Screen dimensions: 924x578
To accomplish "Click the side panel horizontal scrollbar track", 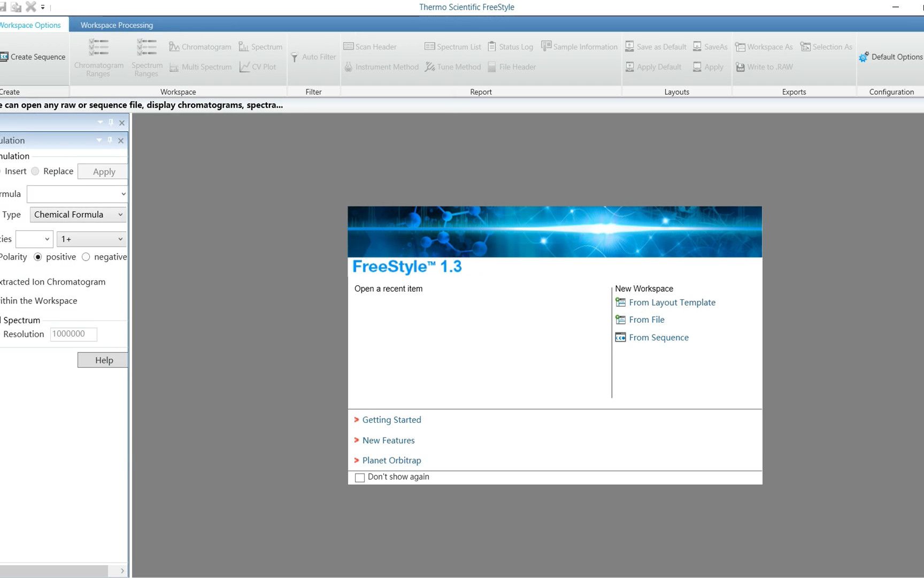I will pos(53,571).
